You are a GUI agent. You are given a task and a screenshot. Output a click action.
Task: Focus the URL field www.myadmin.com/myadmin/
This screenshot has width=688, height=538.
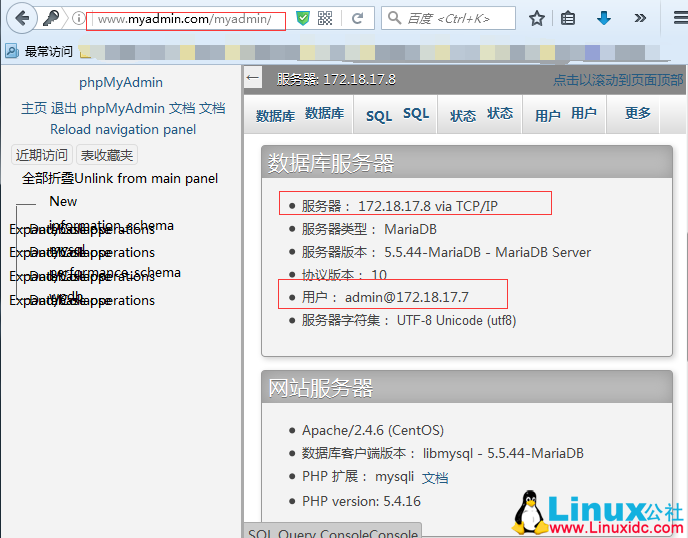click(185, 19)
